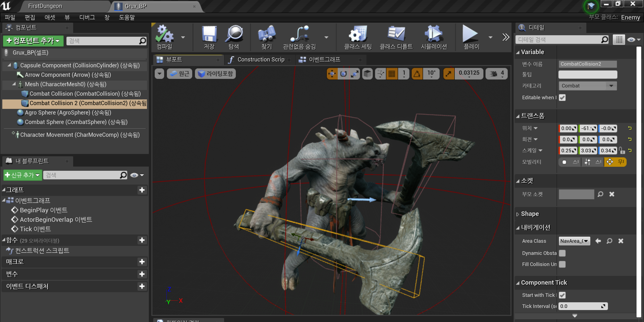Select Agro Sphere component in tree
The width and height of the screenshot is (644, 322).
tap(68, 113)
